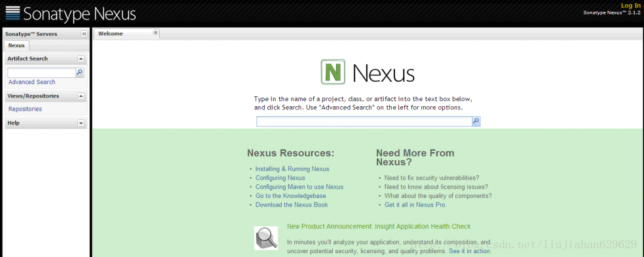Click the magnifying glass announcement image
This screenshot has height=257, width=644.
click(266, 238)
